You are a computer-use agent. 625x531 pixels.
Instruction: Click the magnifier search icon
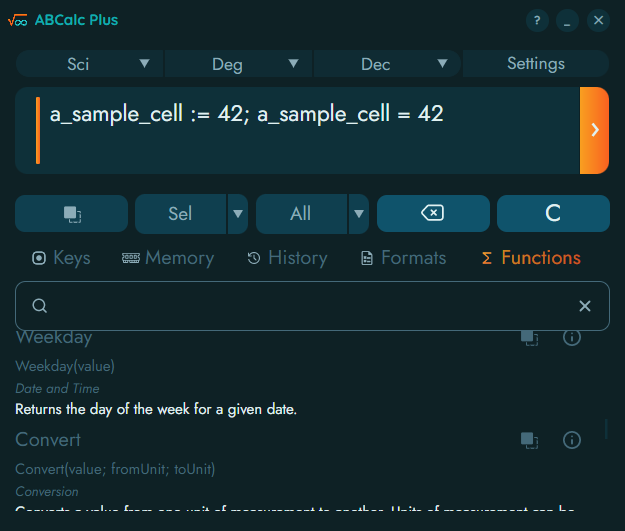pyautogui.click(x=39, y=306)
